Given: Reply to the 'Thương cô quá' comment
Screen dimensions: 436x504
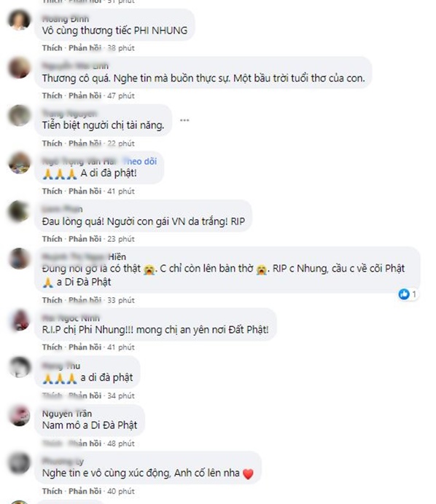Looking at the screenshot, I should (85, 96).
